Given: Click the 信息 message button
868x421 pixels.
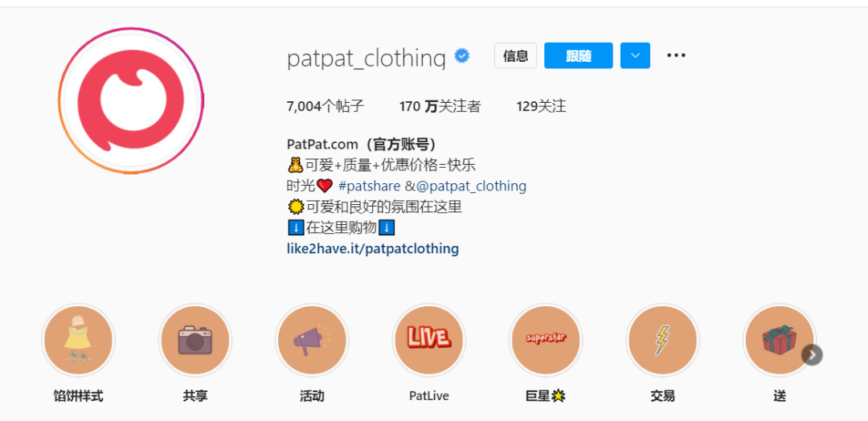Looking at the screenshot, I should 515,55.
